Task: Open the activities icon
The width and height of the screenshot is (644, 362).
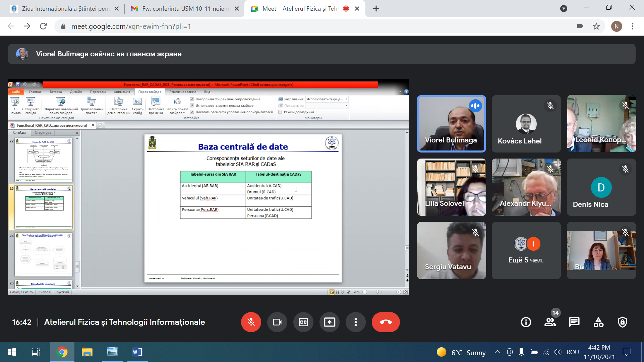Action: (598, 322)
